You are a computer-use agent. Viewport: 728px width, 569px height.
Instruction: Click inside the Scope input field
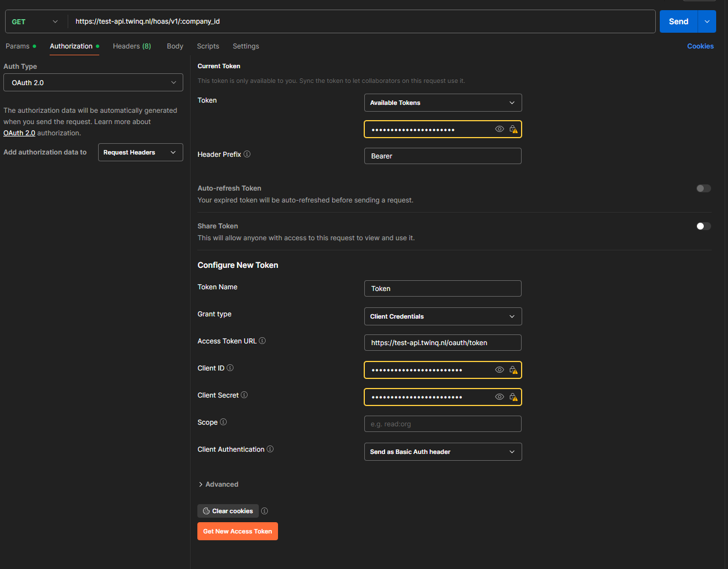point(443,424)
